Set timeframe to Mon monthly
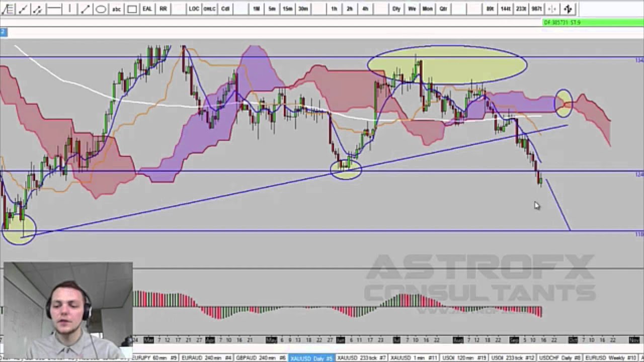The width and height of the screenshot is (644, 362). 428,9
